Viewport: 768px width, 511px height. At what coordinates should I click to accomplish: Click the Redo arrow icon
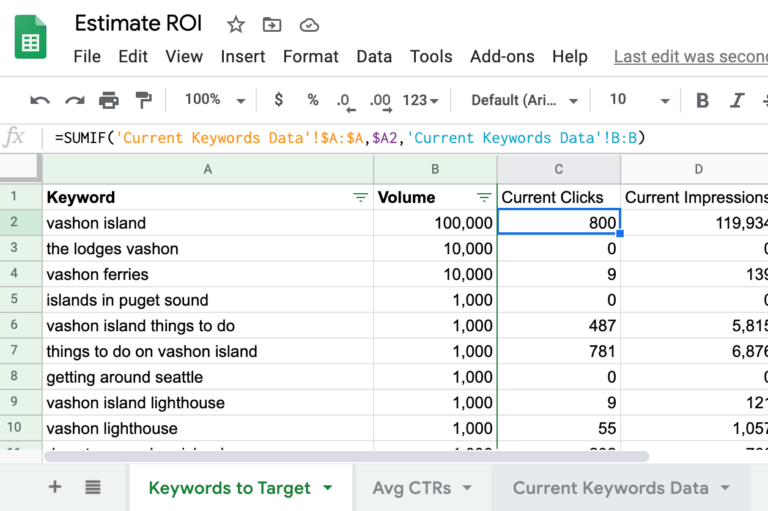74,100
